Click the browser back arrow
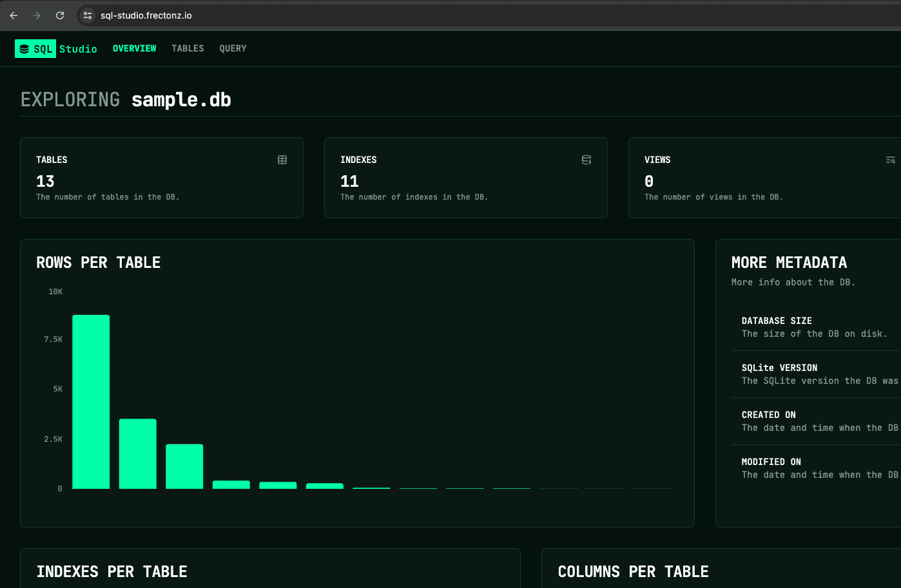The width and height of the screenshot is (901, 588). (x=14, y=15)
